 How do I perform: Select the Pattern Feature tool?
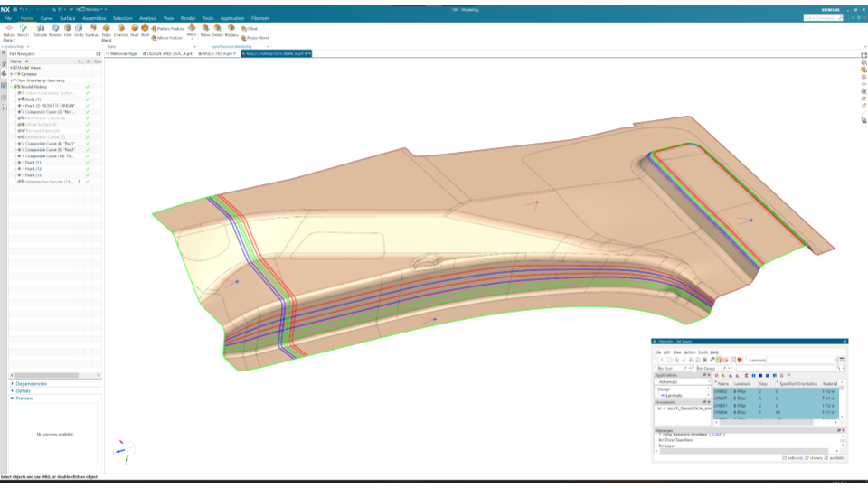169,29
